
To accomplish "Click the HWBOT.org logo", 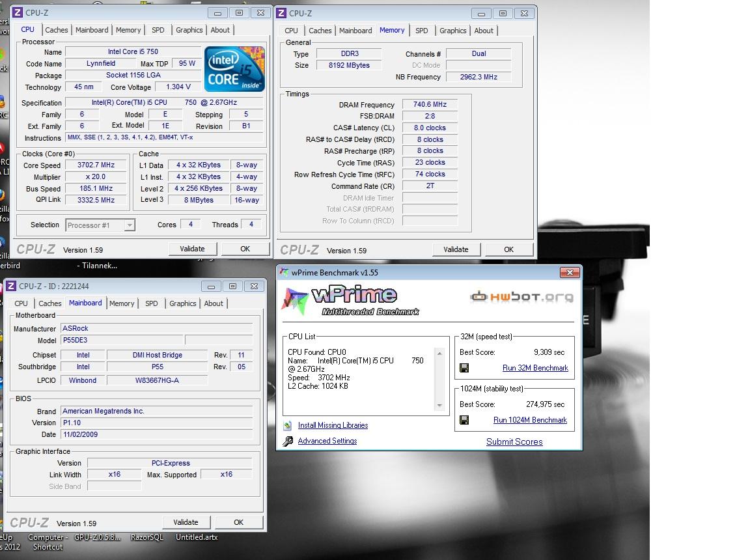I will pyautogui.click(x=522, y=296).
